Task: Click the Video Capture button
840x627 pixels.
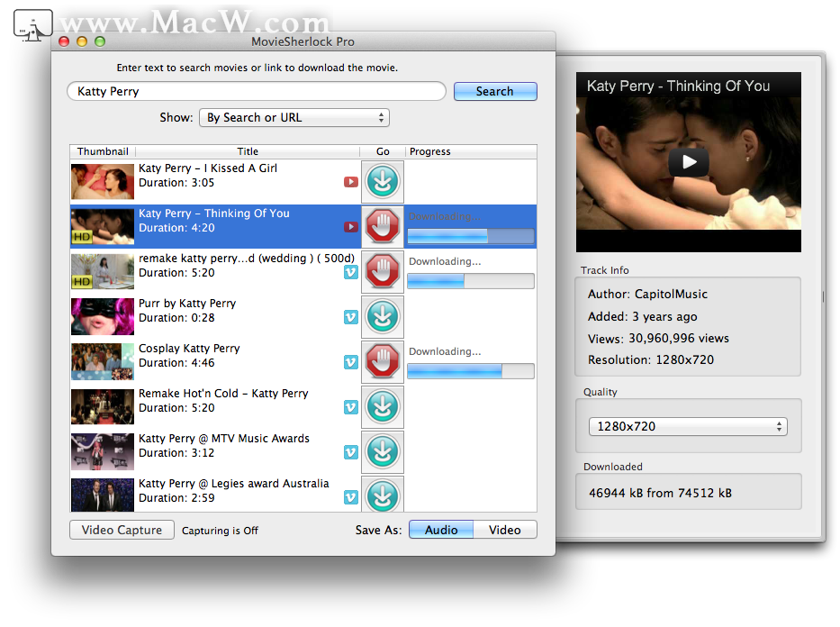Action: [x=122, y=530]
